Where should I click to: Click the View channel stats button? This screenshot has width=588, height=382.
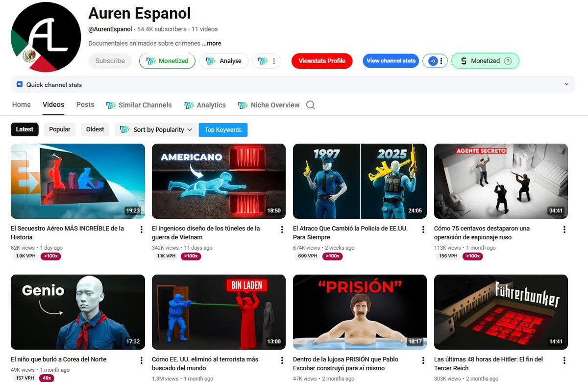pyautogui.click(x=391, y=61)
